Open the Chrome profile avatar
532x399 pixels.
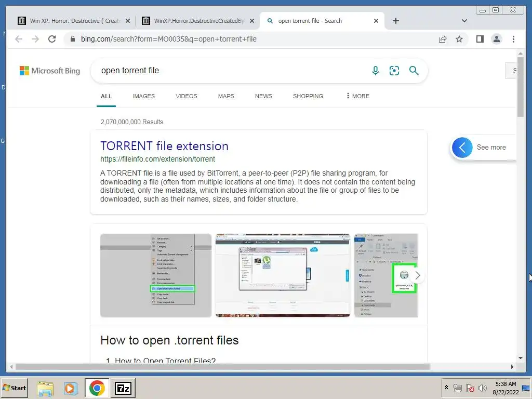pyautogui.click(x=496, y=39)
